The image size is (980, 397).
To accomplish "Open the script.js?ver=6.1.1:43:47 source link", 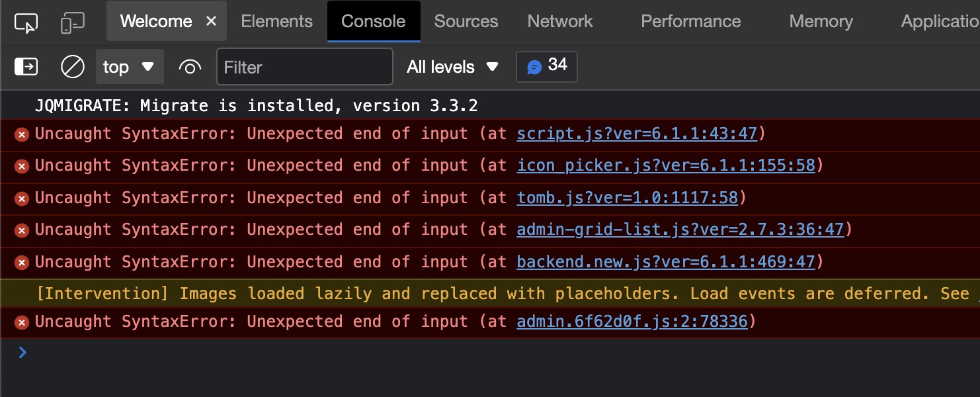I will (637, 134).
